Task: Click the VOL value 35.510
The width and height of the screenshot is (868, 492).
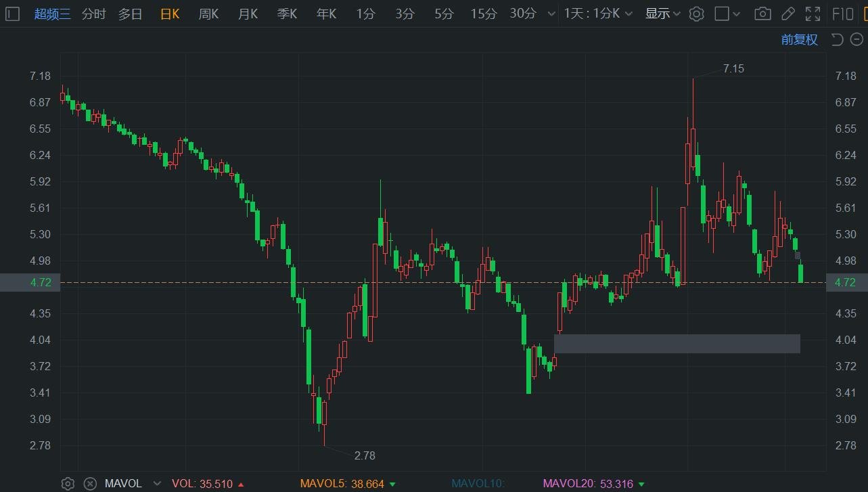Action: pos(216,484)
